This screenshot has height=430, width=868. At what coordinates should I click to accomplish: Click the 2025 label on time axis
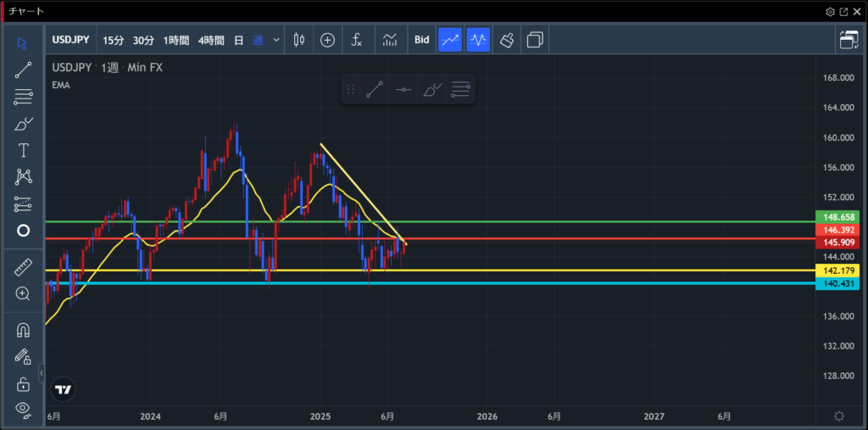(320, 416)
